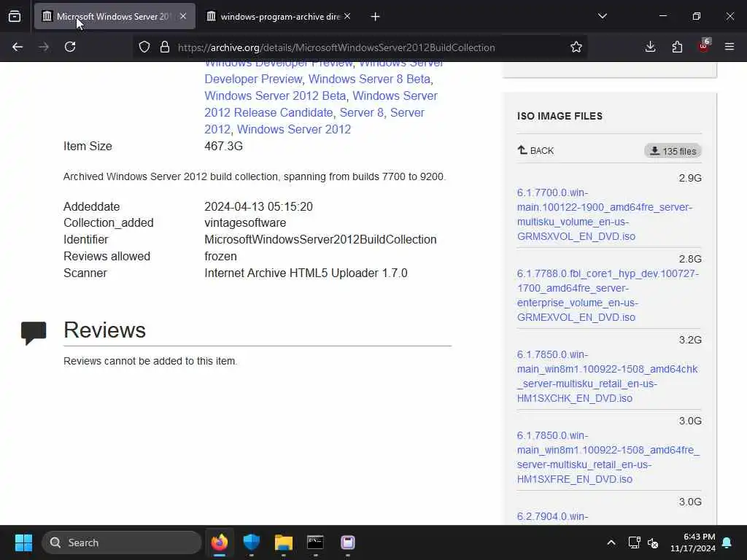Viewport: 747px width, 560px height.
Task: Switch to Microsoft Windows Server 2012 tab
Action: 115,17
